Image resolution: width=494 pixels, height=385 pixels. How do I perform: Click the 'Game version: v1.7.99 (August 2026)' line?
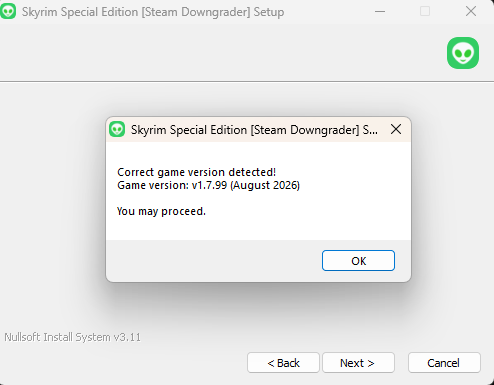click(208, 185)
